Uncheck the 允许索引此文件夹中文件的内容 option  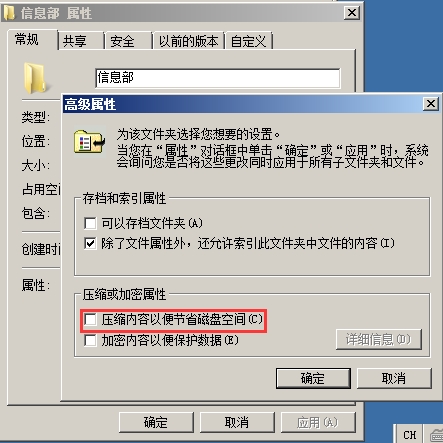pyautogui.click(x=90, y=243)
